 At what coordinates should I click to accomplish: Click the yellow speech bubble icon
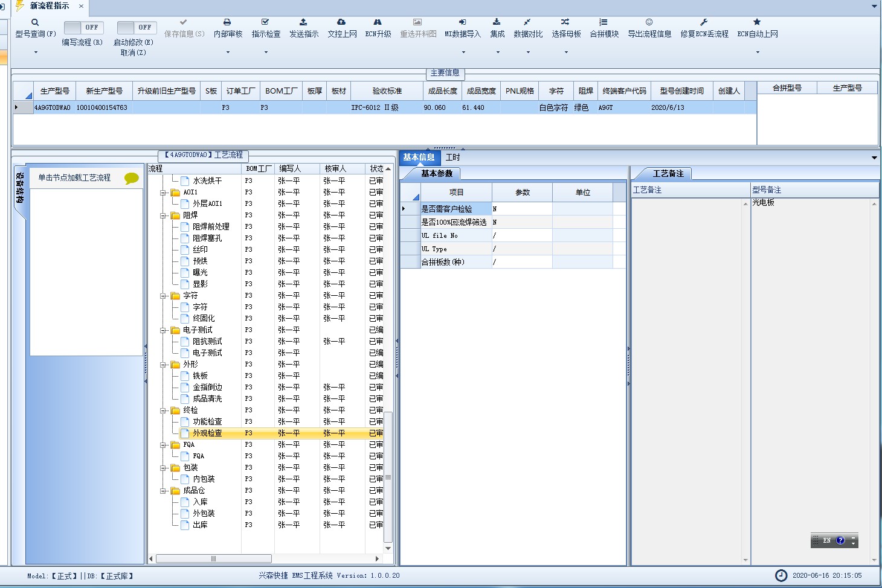point(132,178)
